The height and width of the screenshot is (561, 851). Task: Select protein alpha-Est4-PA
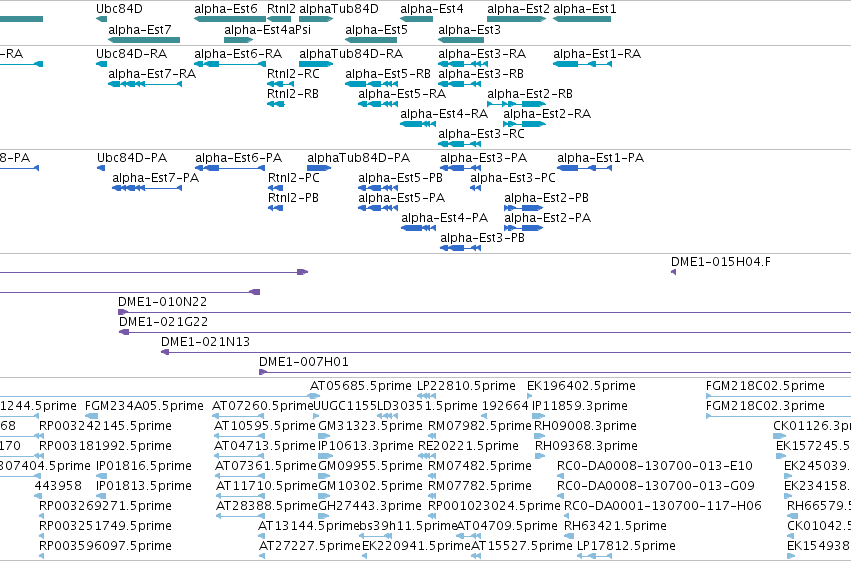[x=444, y=218]
